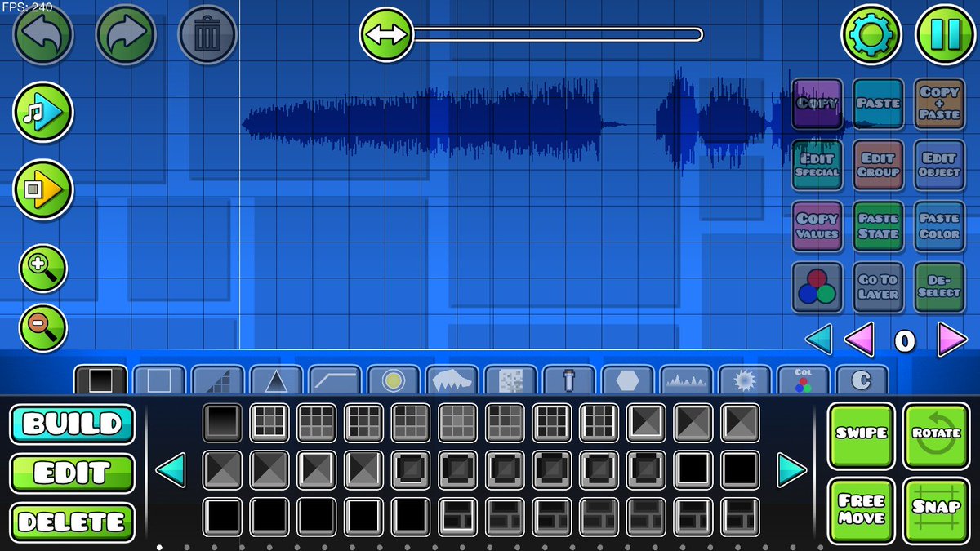Switch to the outline blocks tab
Viewport: 980px width, 551px height.
(159, 380)
